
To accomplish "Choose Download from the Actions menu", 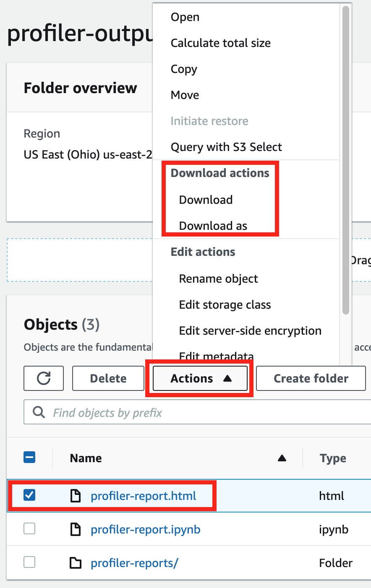I will [206, 200].
